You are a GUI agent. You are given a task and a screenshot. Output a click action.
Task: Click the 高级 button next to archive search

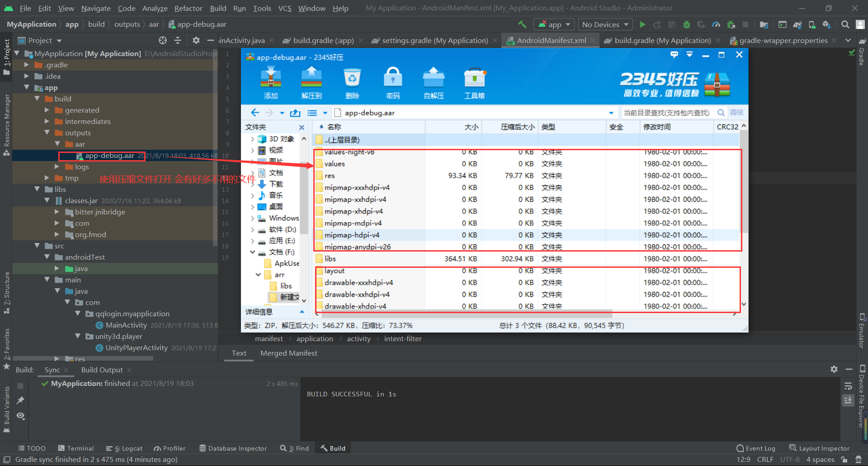point(737,112)
